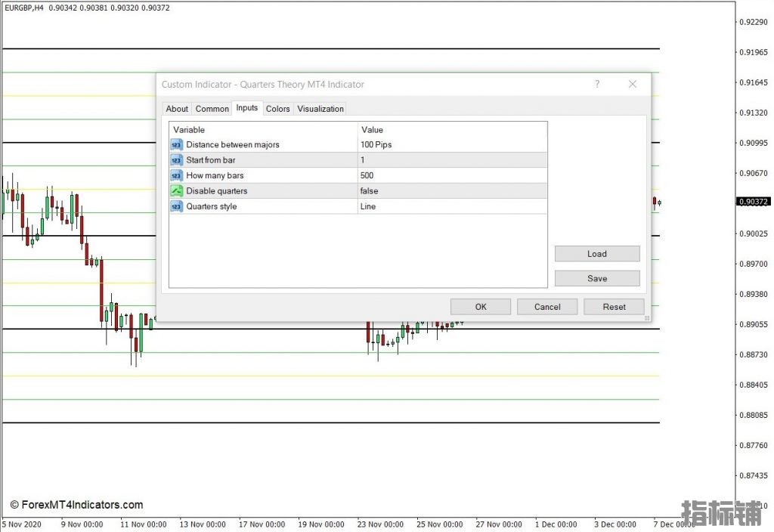
Task: Click the Quarters style label
Action: [x=212, y=206]
